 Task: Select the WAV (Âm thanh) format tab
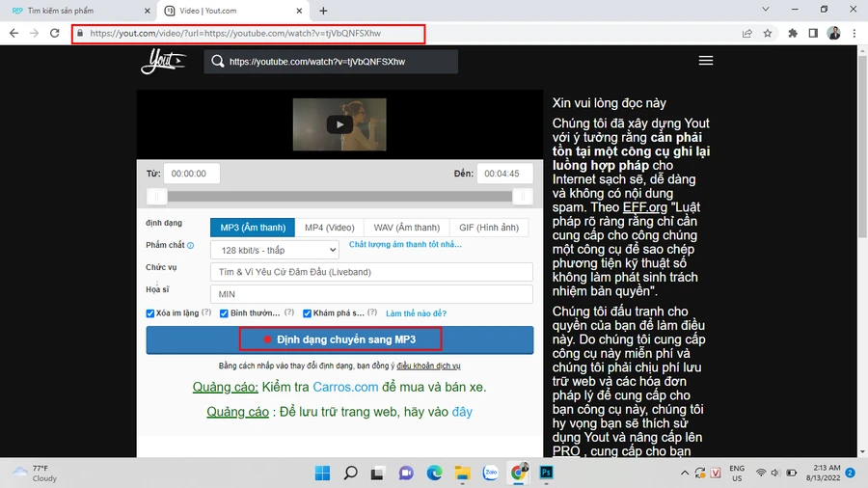(406, 228)
